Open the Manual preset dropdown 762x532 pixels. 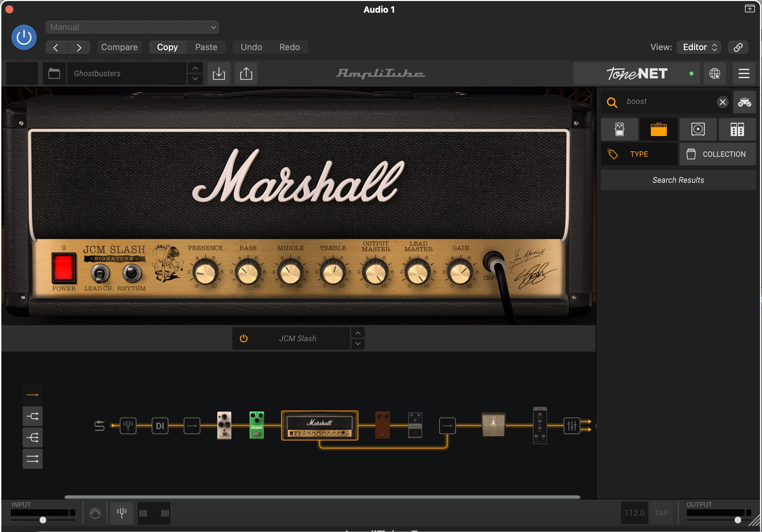coord(132,27)
